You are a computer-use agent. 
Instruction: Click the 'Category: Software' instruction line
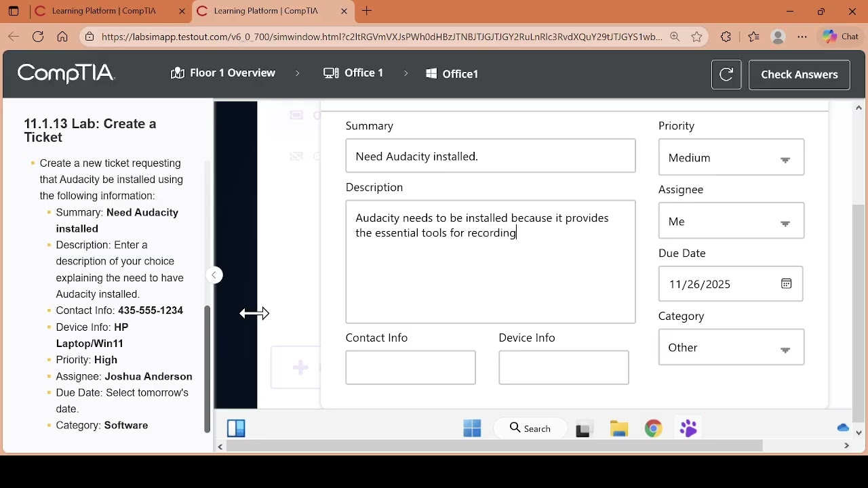102,425
